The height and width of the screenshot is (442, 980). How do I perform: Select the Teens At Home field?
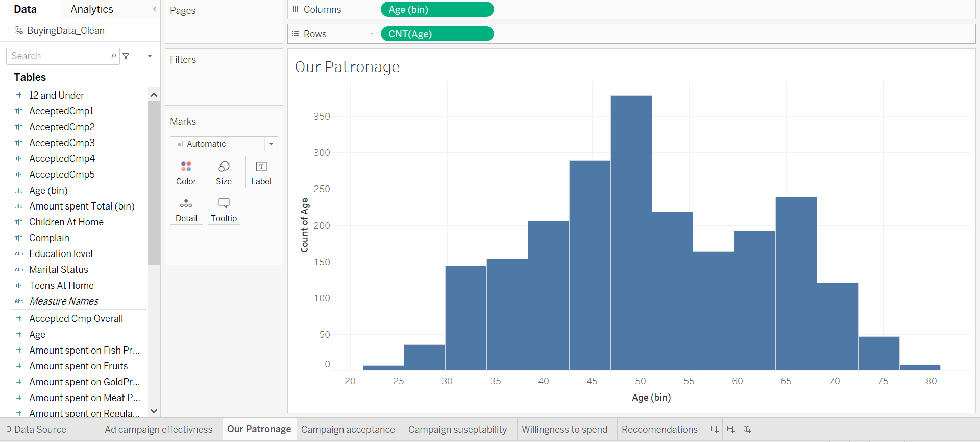coord(61,286)
